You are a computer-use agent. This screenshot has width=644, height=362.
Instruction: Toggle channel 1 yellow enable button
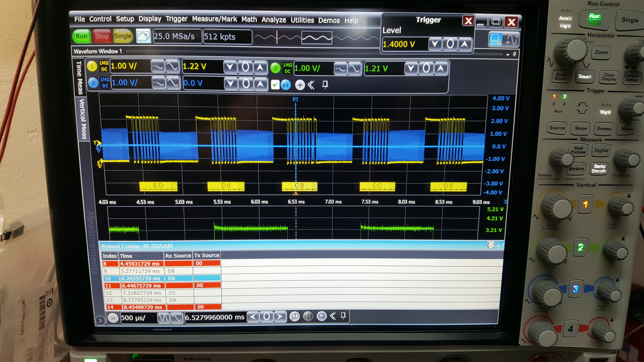tap(92, 66)
